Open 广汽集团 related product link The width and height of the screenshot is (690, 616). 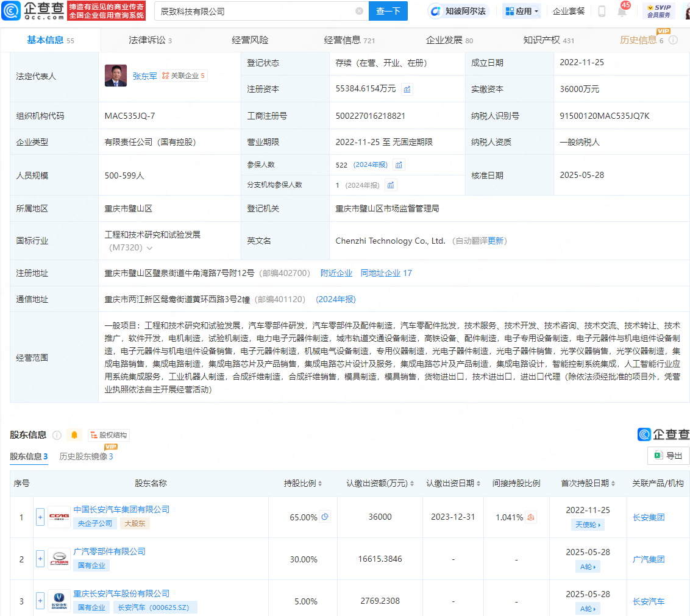pyautogui.click(x=648, y=559)
